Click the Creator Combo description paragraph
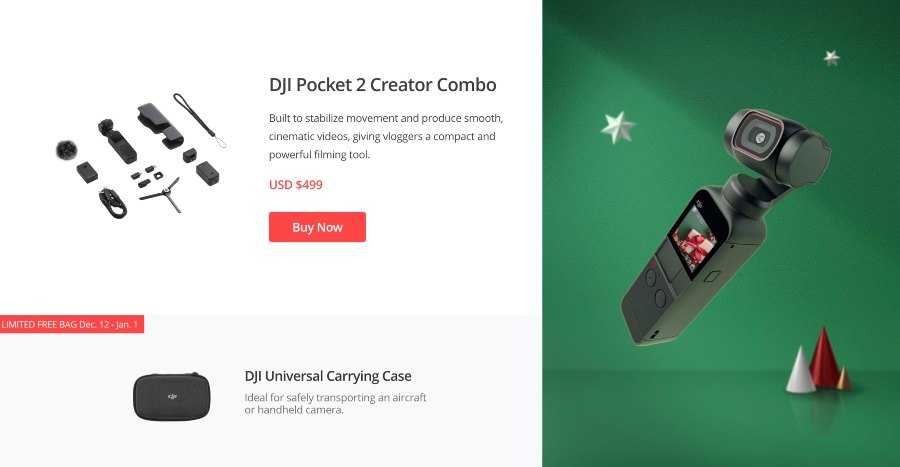This screenshot has height=467, width=900. (x=386, y=136)
